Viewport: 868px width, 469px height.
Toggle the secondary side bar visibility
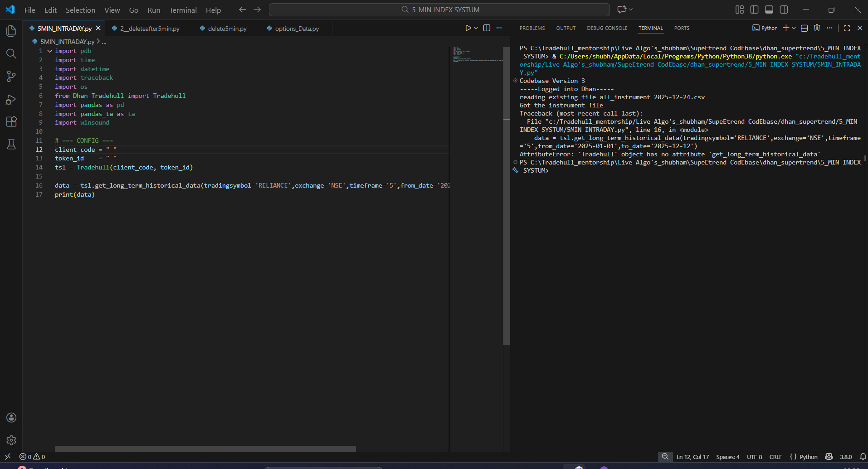tap(784, 10)
